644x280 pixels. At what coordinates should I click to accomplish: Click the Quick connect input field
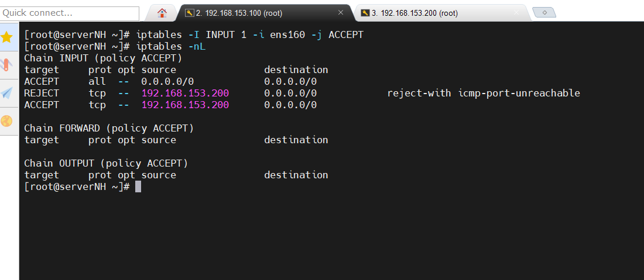pyautogui.click(x=70, y=13)
